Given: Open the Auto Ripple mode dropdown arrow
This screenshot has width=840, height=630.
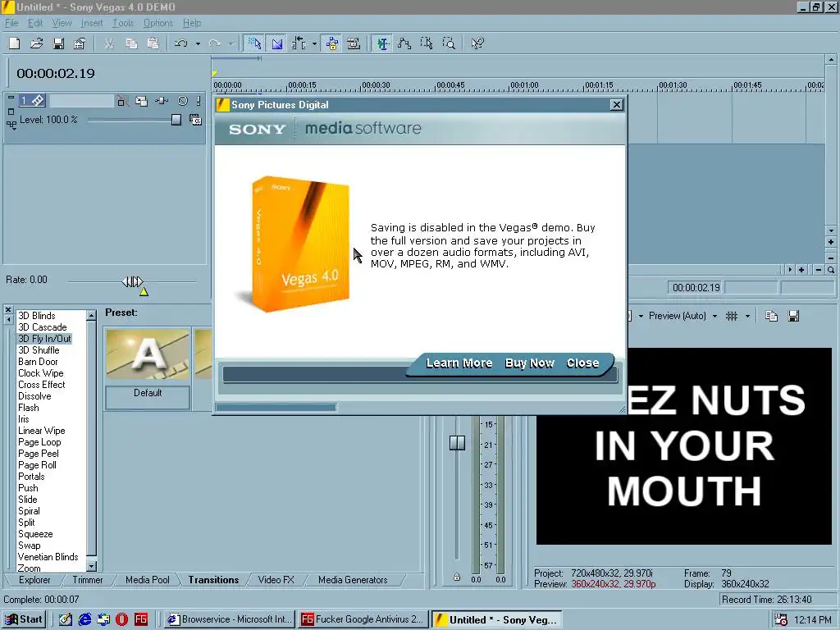Looking at the screenshot, I should [314, 44].
